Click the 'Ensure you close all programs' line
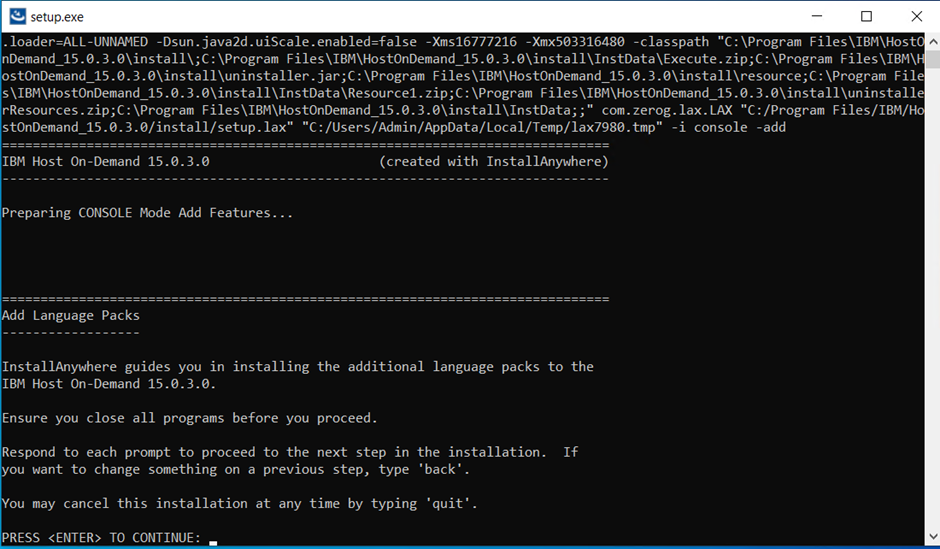 click(190, 418)
